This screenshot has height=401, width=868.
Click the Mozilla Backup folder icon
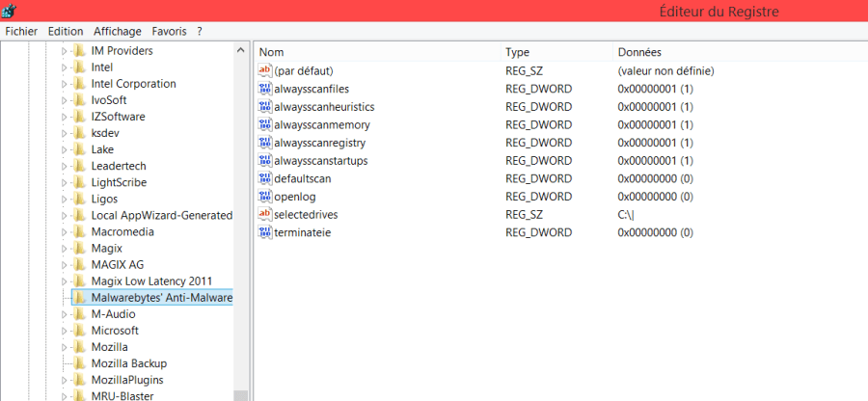(x=79, y=364)
